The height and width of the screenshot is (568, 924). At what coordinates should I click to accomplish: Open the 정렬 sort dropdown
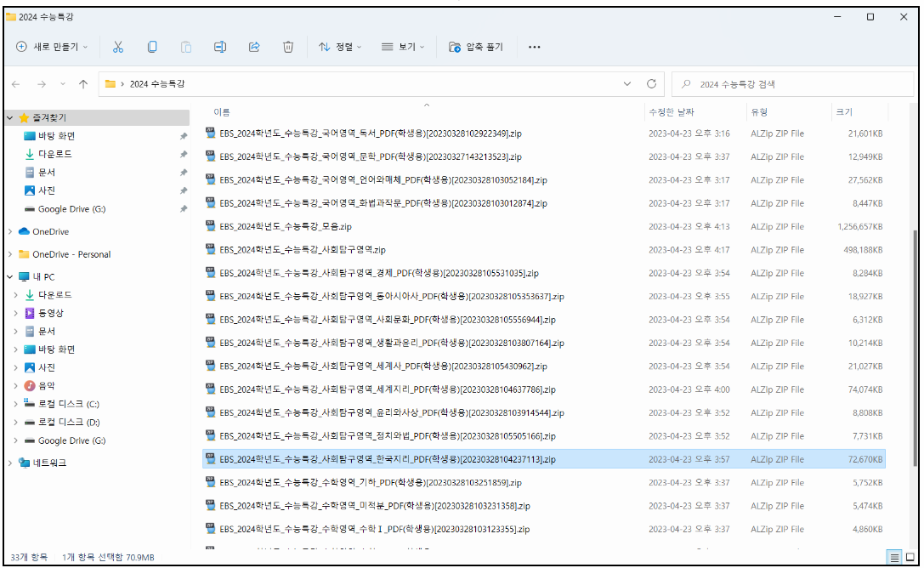(340, 47)
